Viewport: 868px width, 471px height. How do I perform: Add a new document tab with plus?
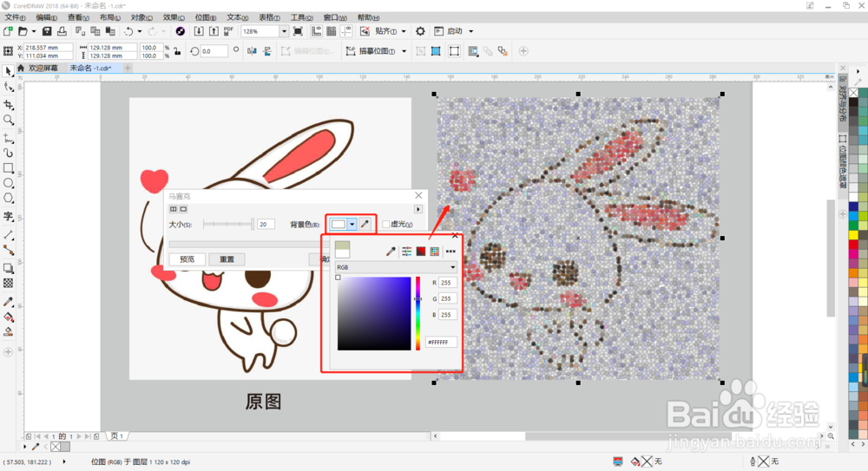[x=128, y=68]
